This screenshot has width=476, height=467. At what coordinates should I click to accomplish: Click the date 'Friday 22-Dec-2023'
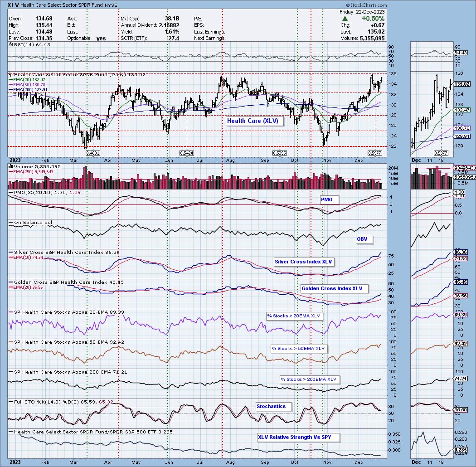(362, 12)
